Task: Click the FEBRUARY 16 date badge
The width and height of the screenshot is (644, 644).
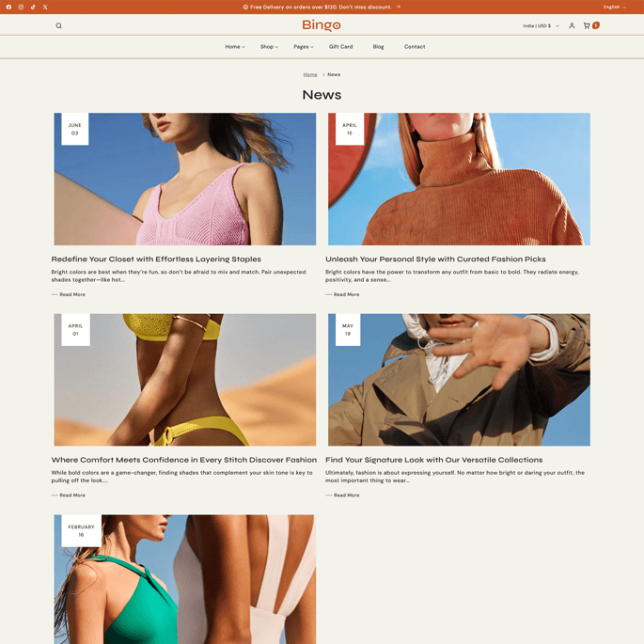Action: pos(81,530)
